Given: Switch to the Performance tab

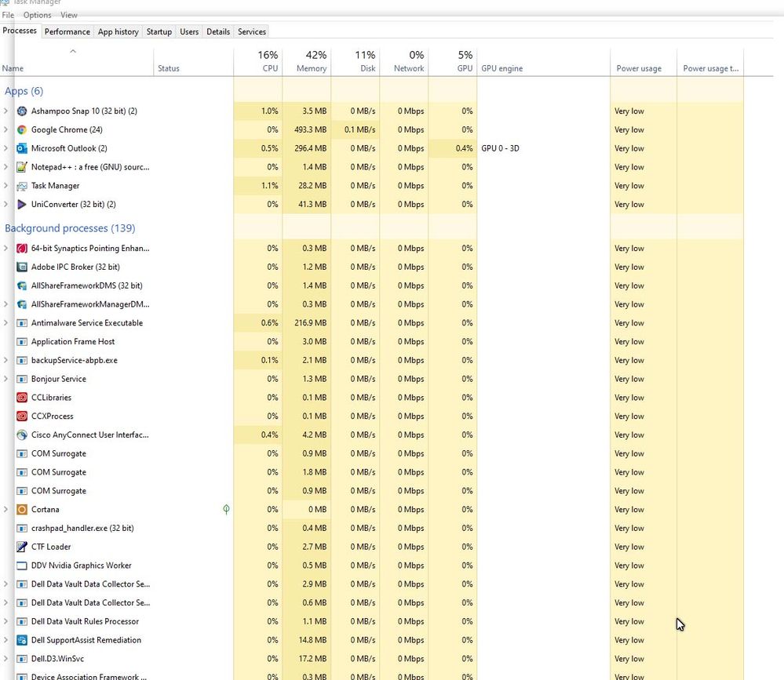Looking at the screenshot, I should (x=67, y=31).
